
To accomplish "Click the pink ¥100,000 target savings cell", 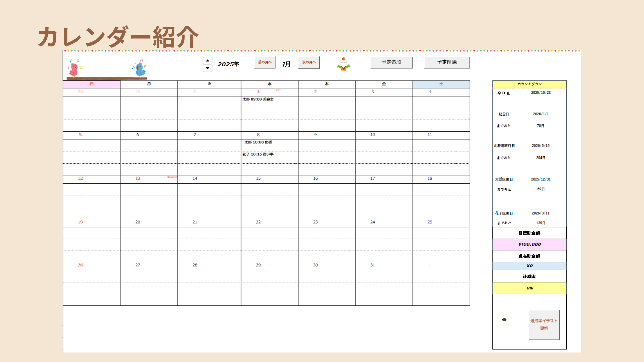I will pyautogui.click(x=529, y=244).
